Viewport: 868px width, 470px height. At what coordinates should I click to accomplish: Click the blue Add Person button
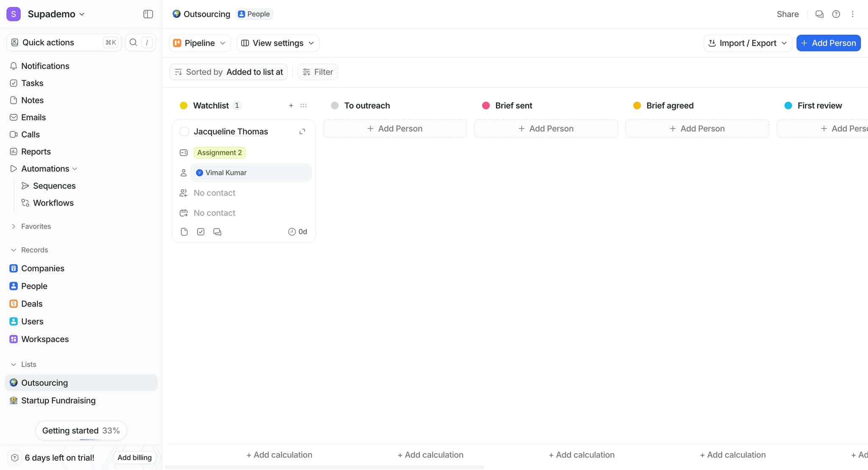(x=828, y=43)
